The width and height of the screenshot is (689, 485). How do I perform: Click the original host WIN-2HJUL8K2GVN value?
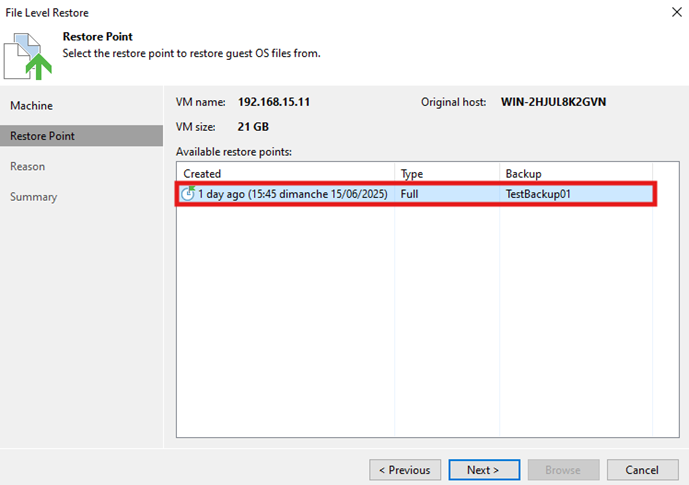tap(553, 102)
